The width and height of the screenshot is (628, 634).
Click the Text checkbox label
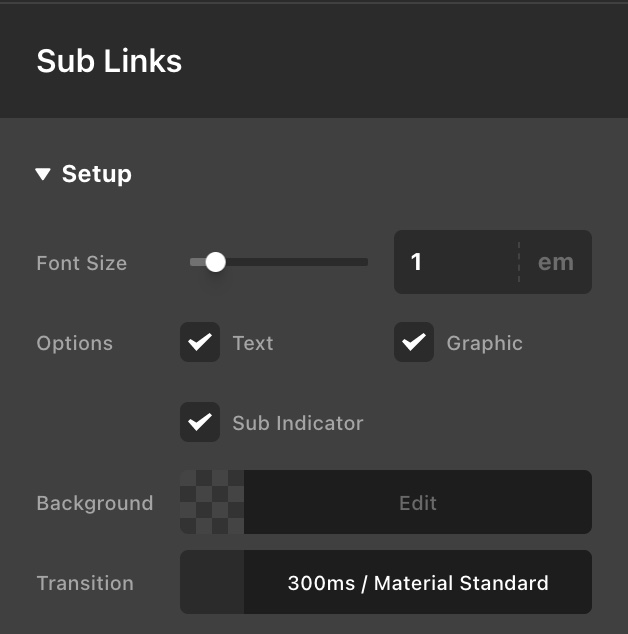pyautogui.click(x=253, y=343)
